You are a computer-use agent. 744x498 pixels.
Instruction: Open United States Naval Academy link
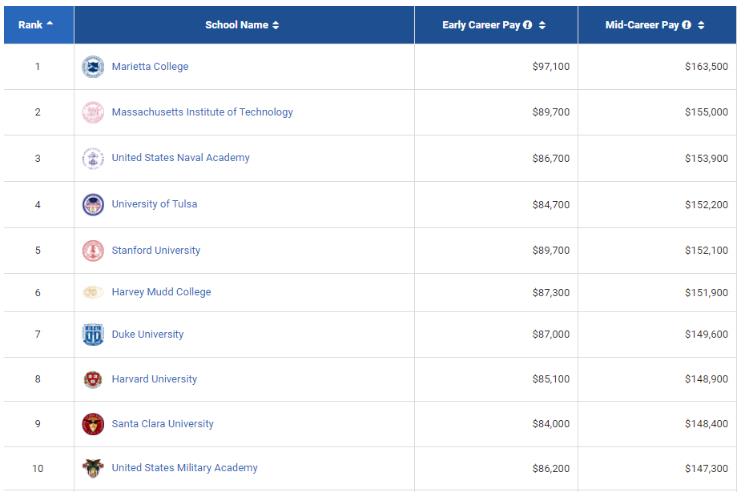(x=180, y=157)
